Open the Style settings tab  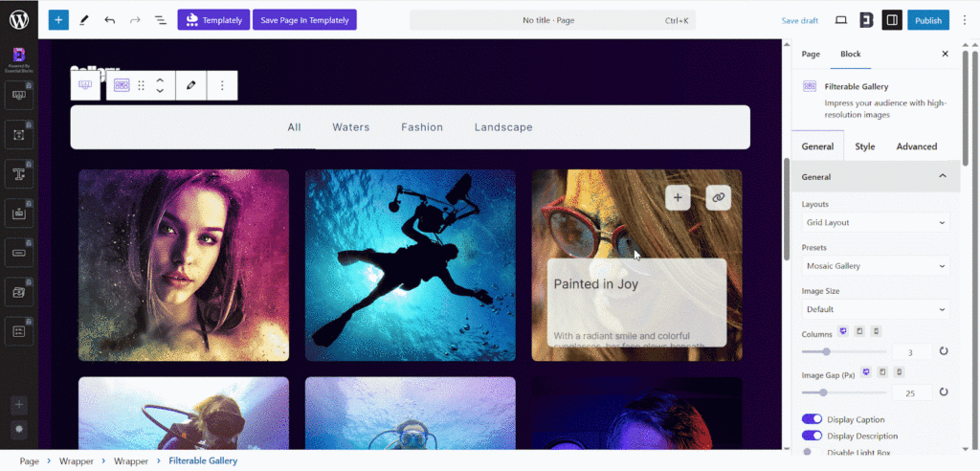[x=865, y=146]
